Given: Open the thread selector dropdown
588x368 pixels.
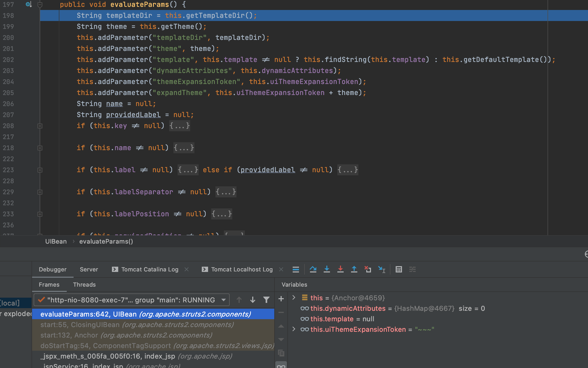Looking at the screenshot, I should coord(131,300).
